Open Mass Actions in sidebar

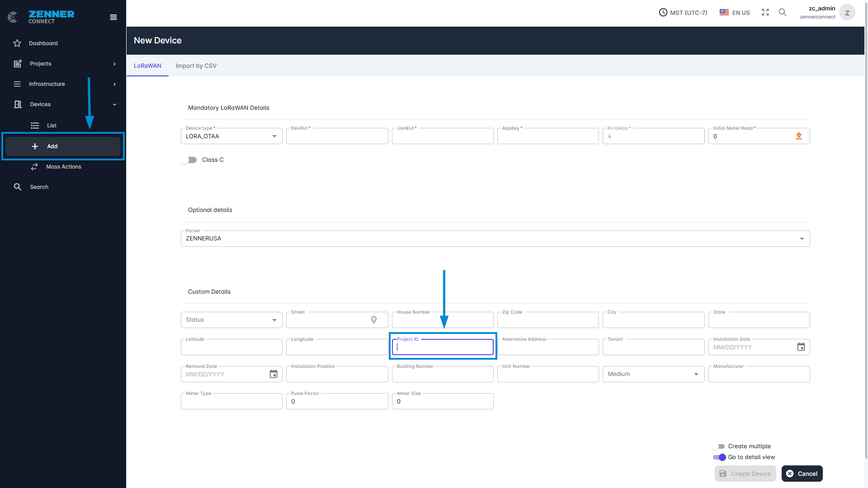[63, 167]
